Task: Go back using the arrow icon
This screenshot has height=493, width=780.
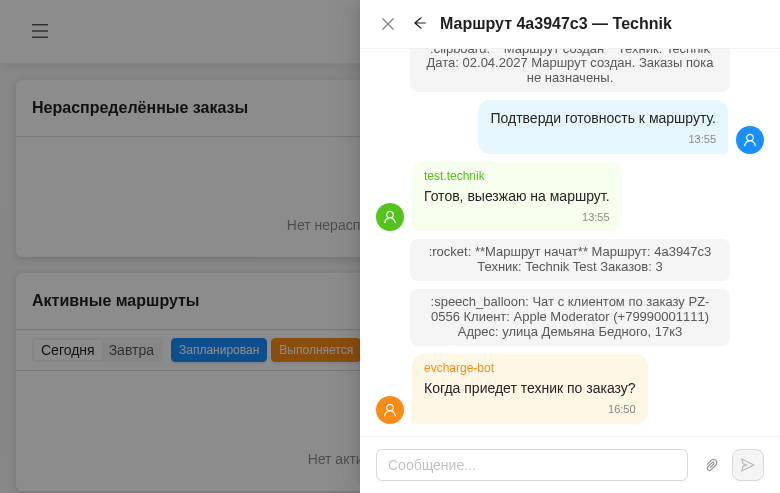Action: 420,24
